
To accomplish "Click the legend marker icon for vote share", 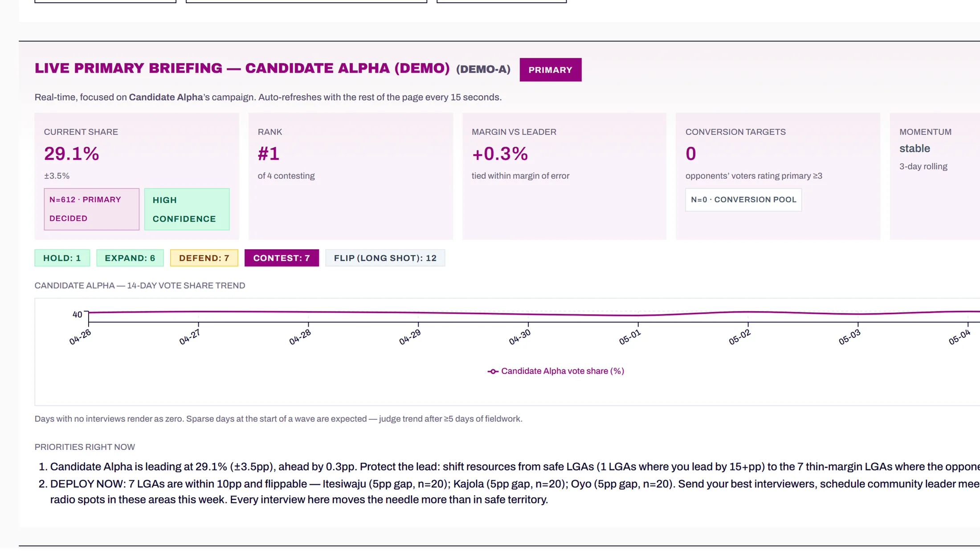I will (493, 372).
